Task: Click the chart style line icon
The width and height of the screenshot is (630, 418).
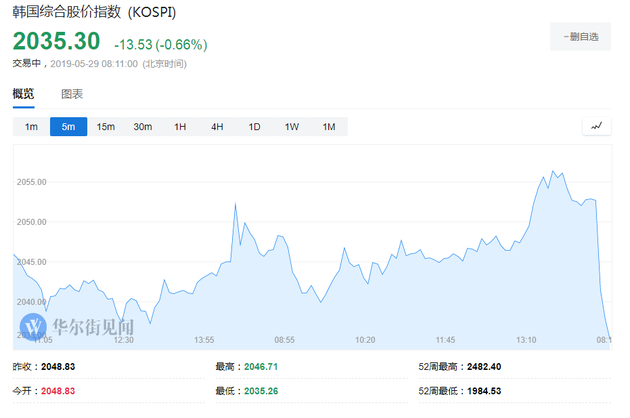Action: click(x=597, y=126)
